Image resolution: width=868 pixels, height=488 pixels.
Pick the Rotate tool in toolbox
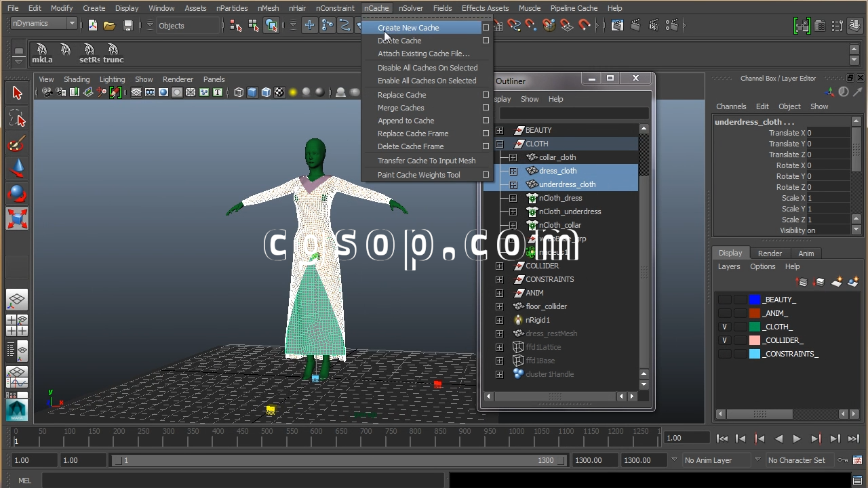17,193
